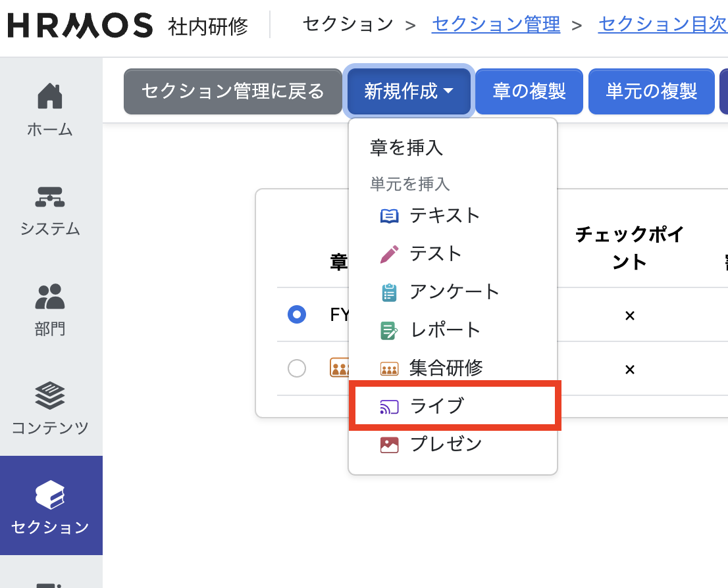Click the セクション管理に戻る button
Image resolution: width=728 pixels, height=588 pixels.
(233, 91)
